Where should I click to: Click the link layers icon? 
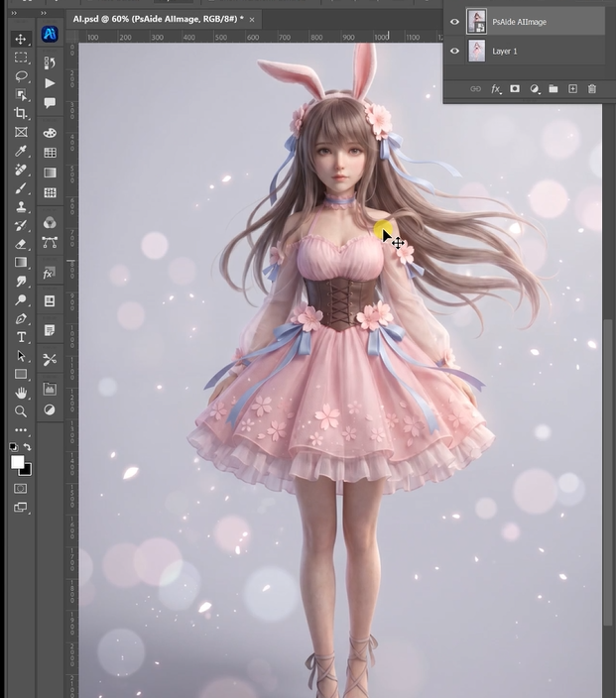476,89
